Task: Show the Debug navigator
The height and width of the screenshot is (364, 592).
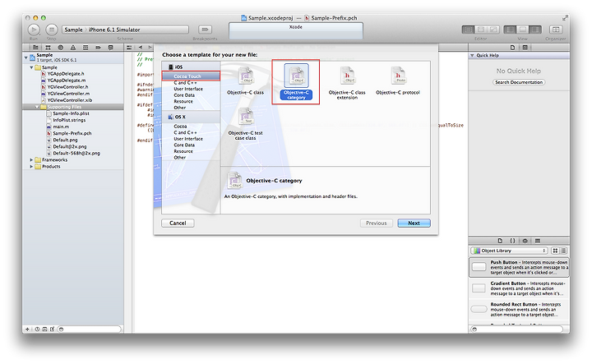Action: click(86, 48)
